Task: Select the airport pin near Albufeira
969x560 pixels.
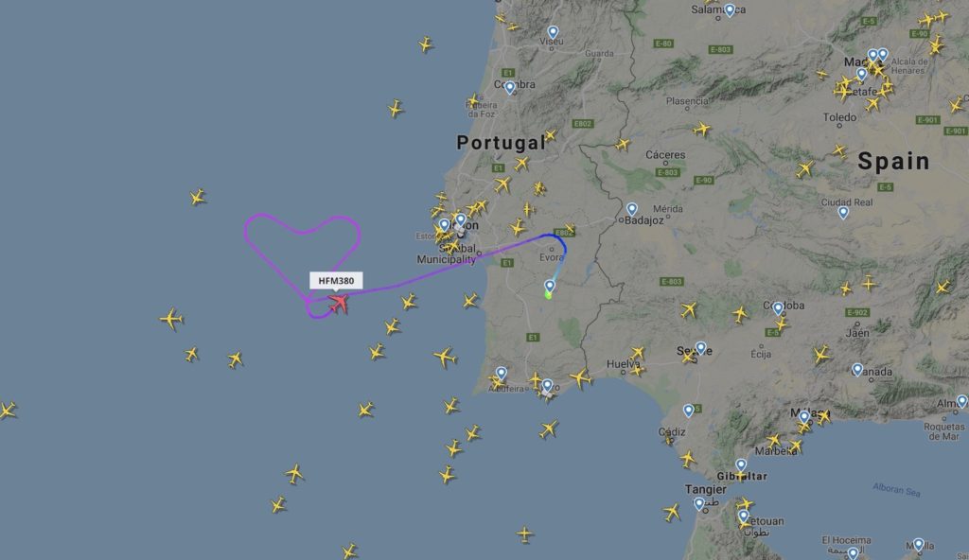Action: [x=502, y=374]
